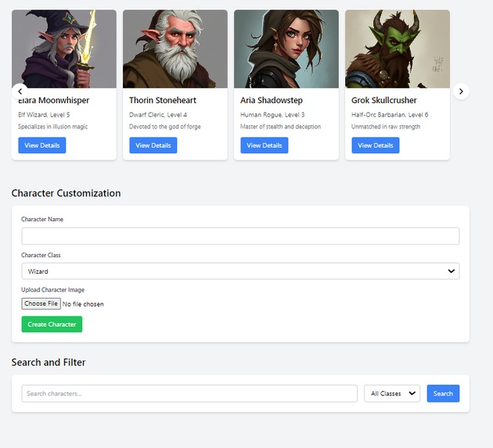The width and height of the screenshot is (493, 448).
Task: Click the Thorin Stoneheart name heading
Action: click(x=163, y=100)
